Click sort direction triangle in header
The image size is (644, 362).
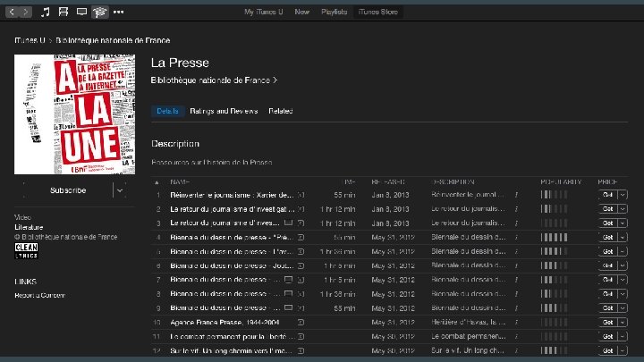[157, 182]
